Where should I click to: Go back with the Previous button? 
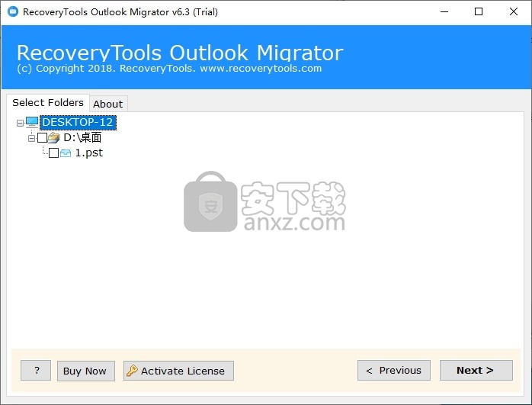[394, 371]
